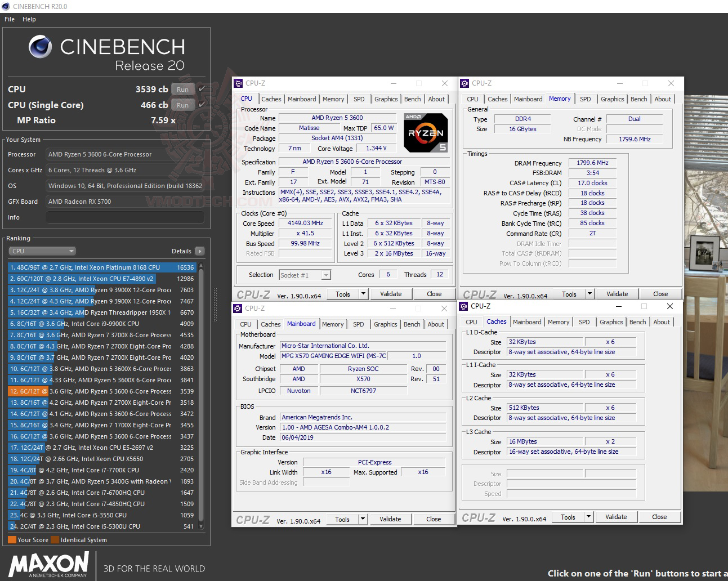Toggle the checkbox beside the CPU test Run button
728x581 pixels.
click(x=202, y=89)
